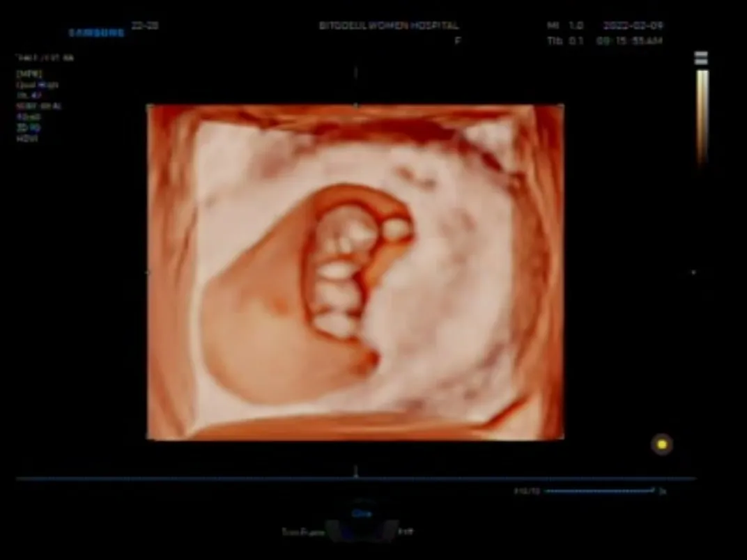
Task: Click the Samsung logo
Action: click(97, 33)
